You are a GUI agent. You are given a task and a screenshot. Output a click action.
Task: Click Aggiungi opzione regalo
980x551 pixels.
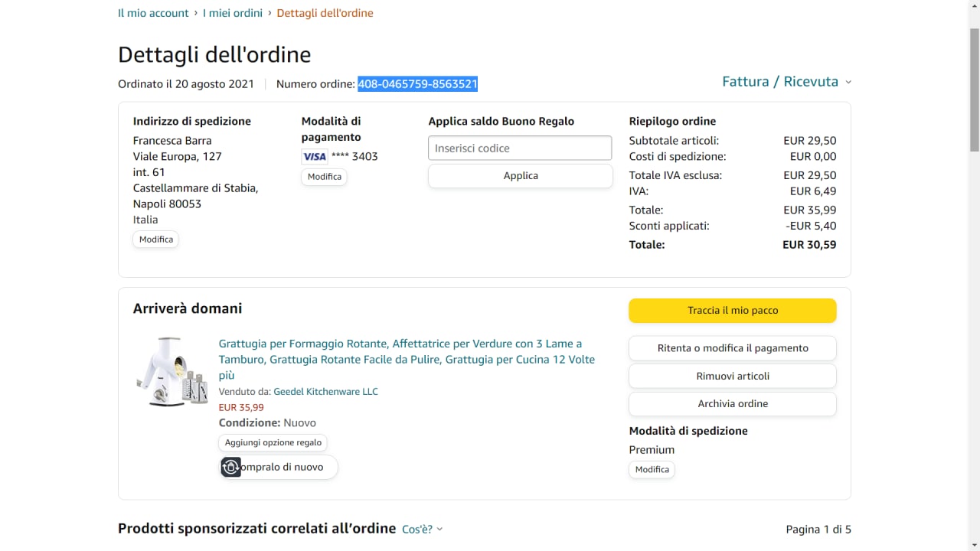click(273, 443)
